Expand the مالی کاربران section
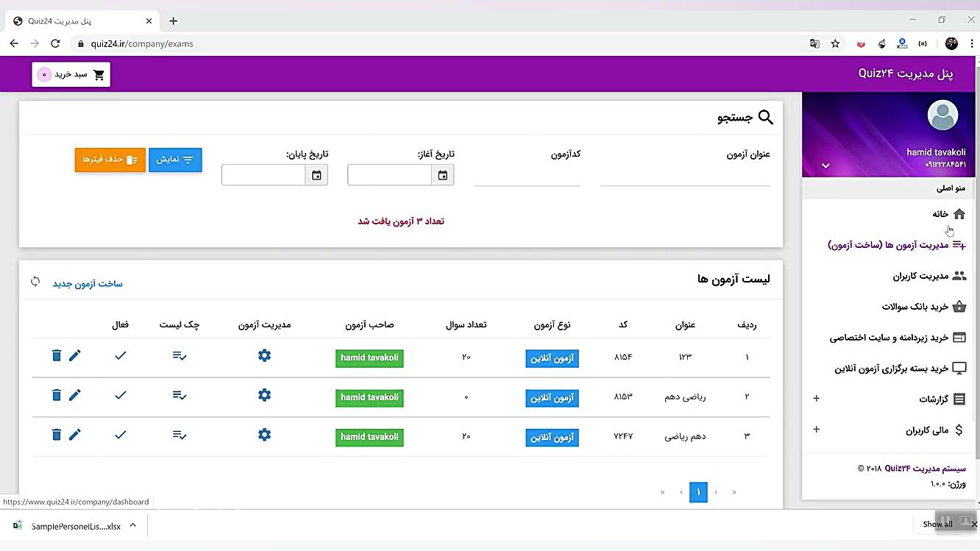Screen dimensions: 980x551 (x=816, y=429)
